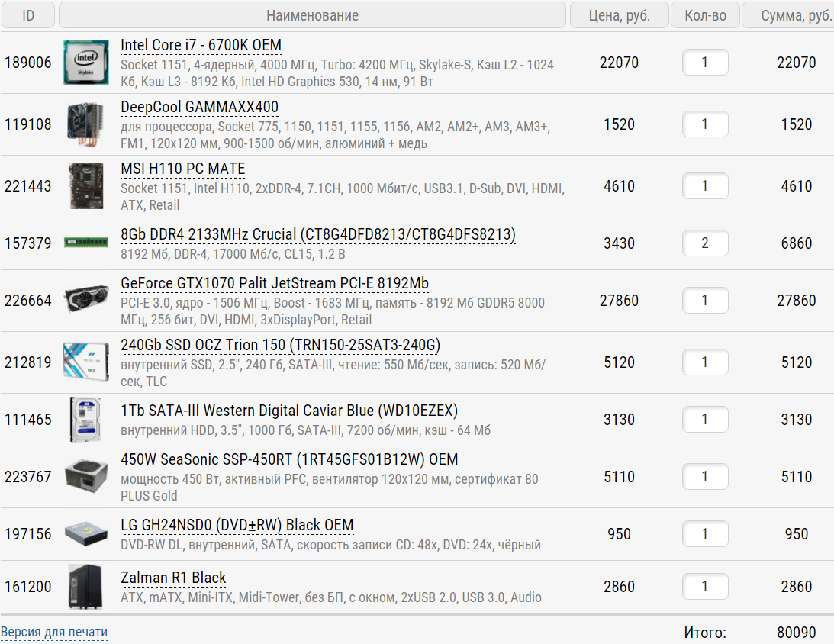This screenshot has height=644, width=834.
Task: Click the Цена, руб. column header
Action: click(x=619, y=15)
